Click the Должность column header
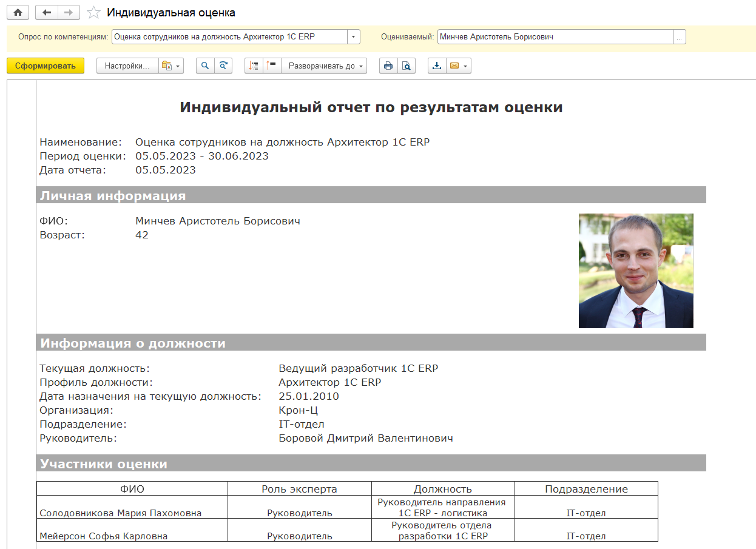 443,489
